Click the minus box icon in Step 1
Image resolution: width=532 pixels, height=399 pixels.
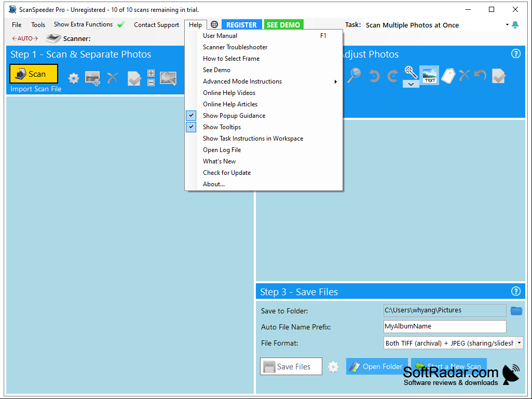pyautogui.click(x=151, y=82)
